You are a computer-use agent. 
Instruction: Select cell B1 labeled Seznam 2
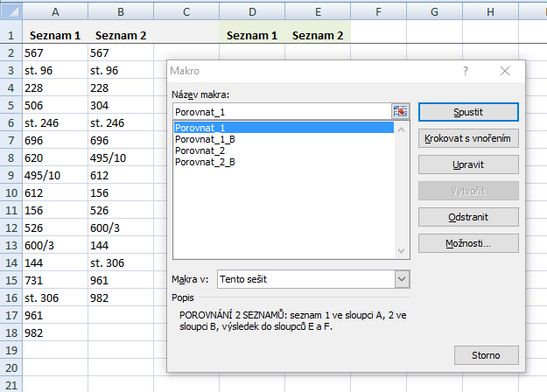click(x=121, y=36)
